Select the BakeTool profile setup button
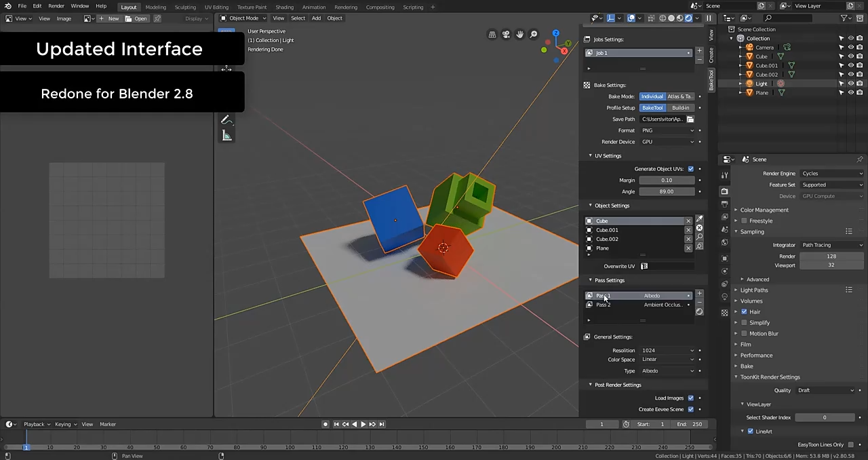868x460 pixels. point(652,107)
